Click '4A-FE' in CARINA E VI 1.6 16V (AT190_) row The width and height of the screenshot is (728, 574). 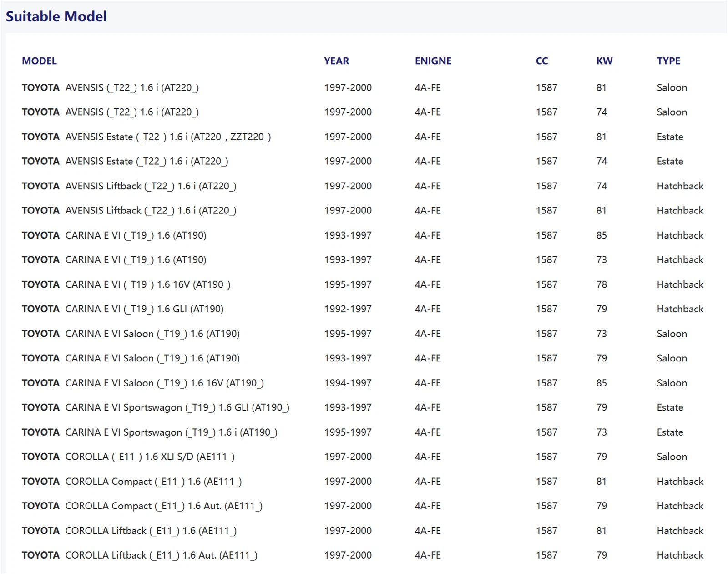coord(428,284)
